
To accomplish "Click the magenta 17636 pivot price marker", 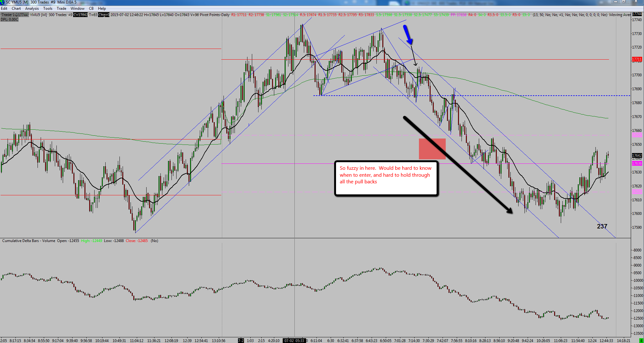I will click(637, 163).
